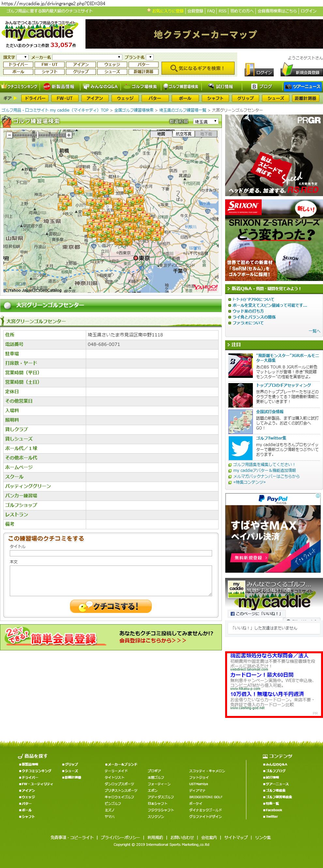The height and width of the screenshot is (868, 323).
Task: Click the review title input field
Action: click(111, 553)
